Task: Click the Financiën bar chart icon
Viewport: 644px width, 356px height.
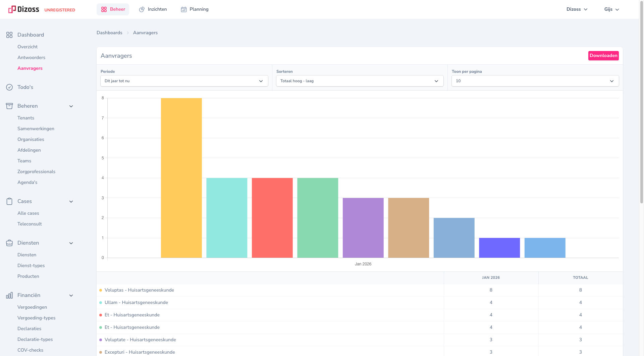Action: coord(9,295)
